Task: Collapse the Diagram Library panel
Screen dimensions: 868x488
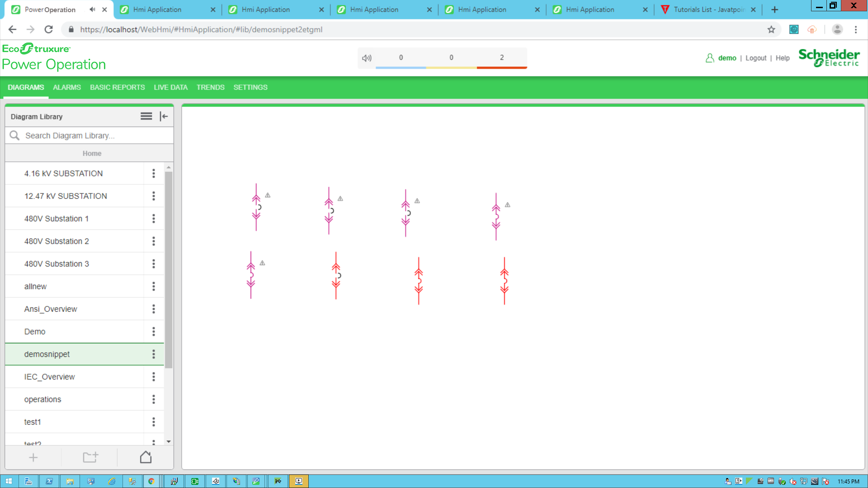Action: point(164,117)
